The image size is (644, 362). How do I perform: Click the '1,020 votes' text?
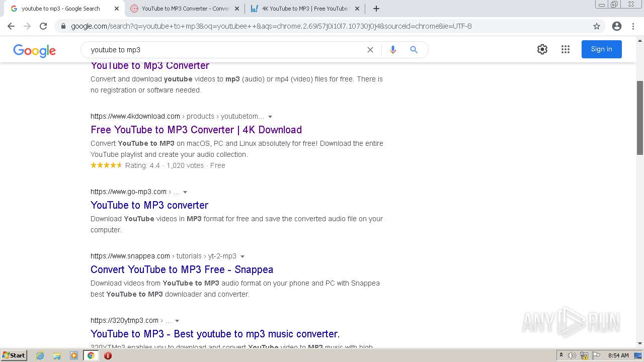click(x=185, y=165)
